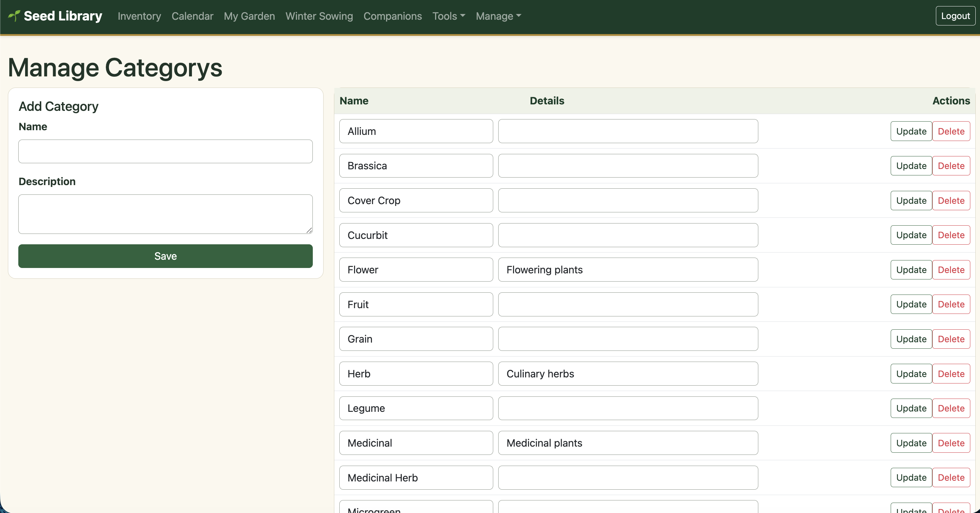
Task: Delete the Medicinal plants row
Action: pos(951,443)
